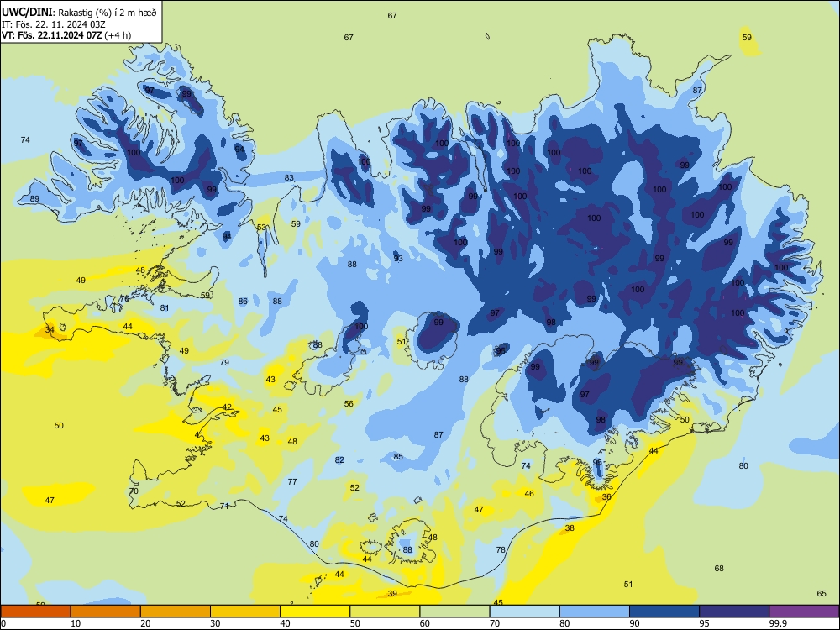Click the '82' humidity value on the map

click(x=339, y=459)
